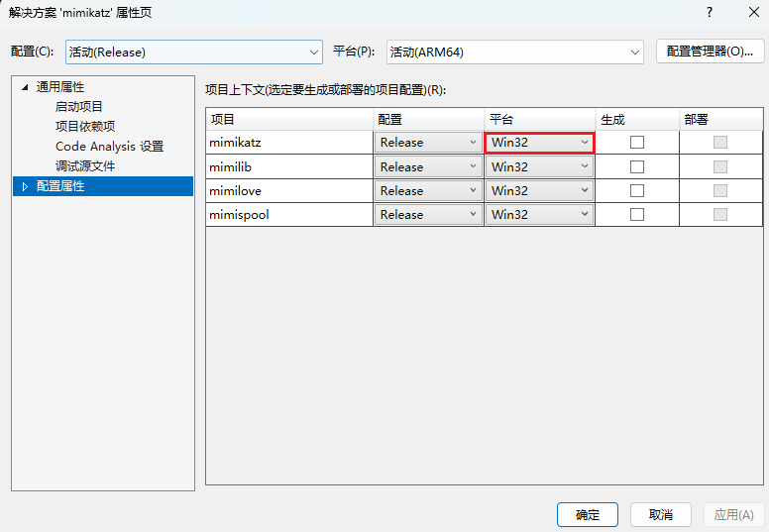769x532 pixels.
Task: Open the 平台(P) dropdown showing 活动(ARM64)
Action: pos(514,52)
